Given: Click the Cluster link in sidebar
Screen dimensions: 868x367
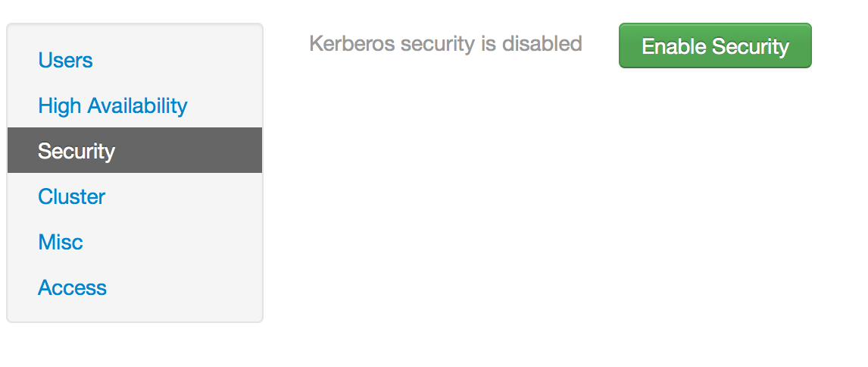Looking at the screenshot, I should [71, 196].
